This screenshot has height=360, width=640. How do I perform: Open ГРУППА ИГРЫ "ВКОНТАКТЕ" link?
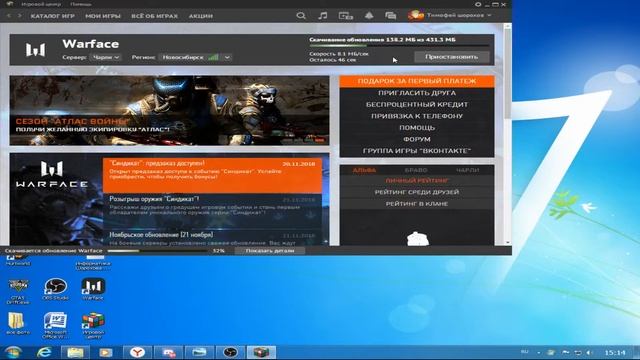[417, 151]
